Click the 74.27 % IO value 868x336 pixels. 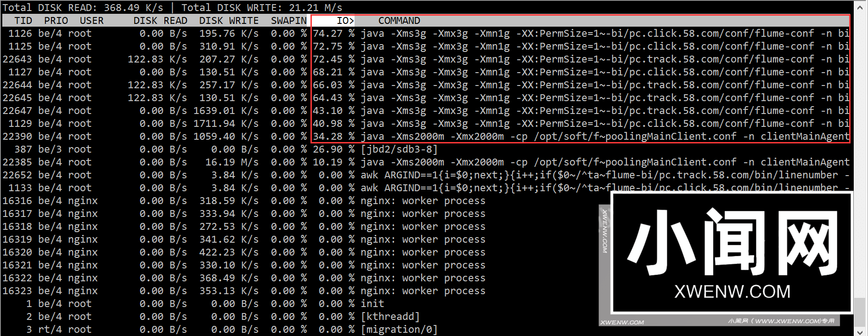tap(334, 34)
